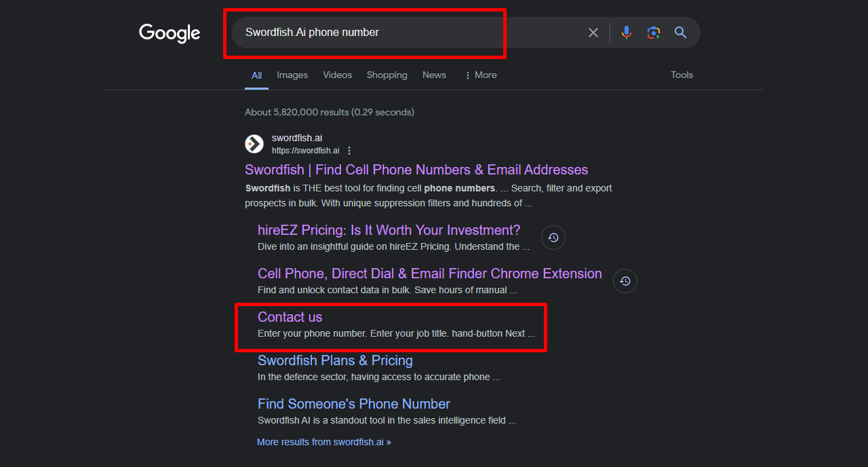This screenshot has height=467, width=868.
Task: Expand the More search filters menu
Action: [x=480, y=75]
